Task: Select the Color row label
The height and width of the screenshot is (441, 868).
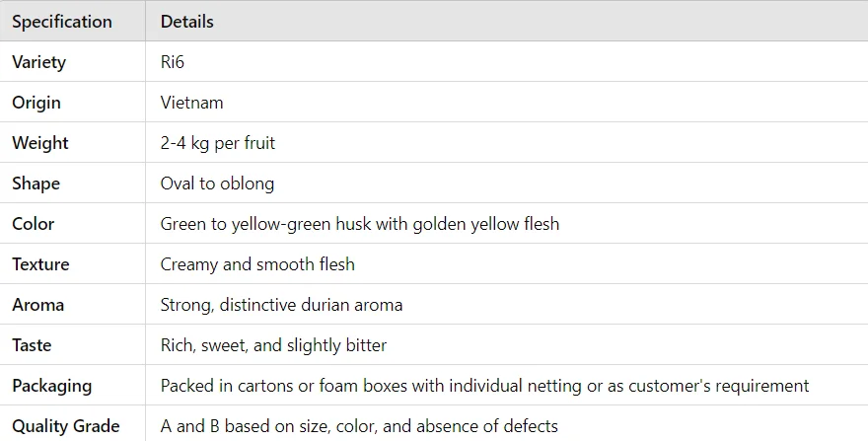Action: [x=34, y=224]
